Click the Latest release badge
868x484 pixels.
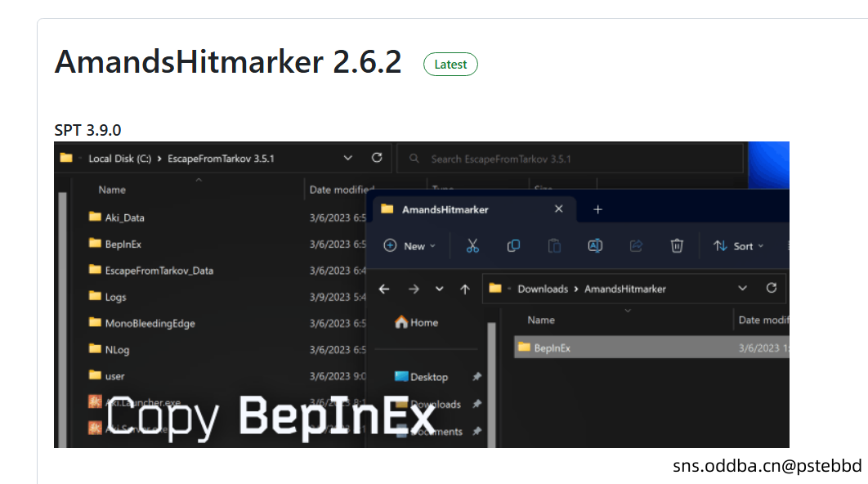pyautogui.click(x=450, y=65)
